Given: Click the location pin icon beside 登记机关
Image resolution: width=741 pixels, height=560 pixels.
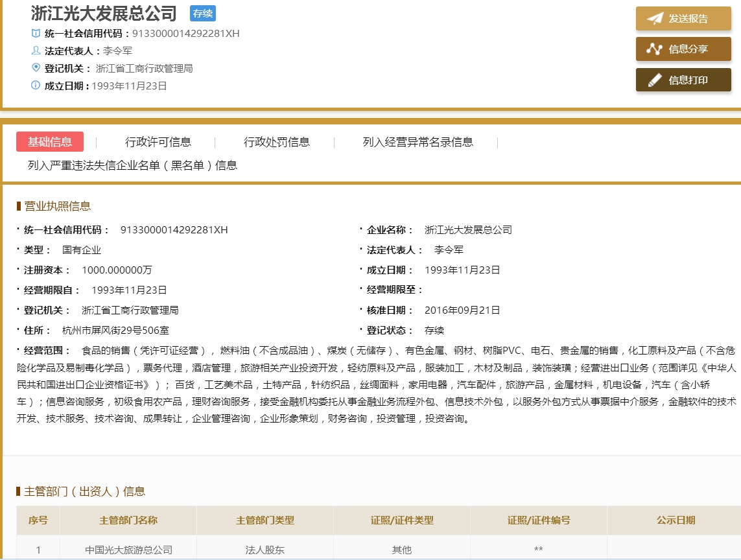Looking at the screenshot, I should 36,67.
